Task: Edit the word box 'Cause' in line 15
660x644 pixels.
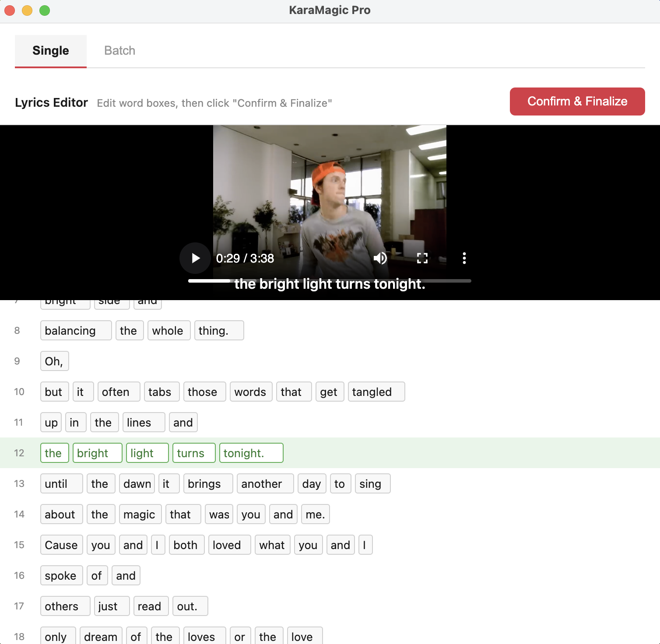Action: coord(62,545)
